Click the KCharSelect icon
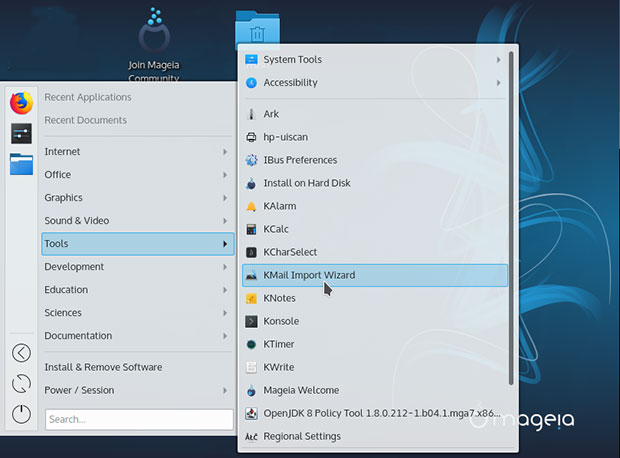Screen dimensions: 620x458 251,252
